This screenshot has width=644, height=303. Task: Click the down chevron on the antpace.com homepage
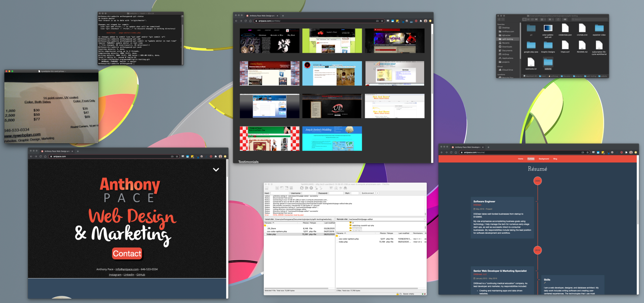[x=216, y=169]
